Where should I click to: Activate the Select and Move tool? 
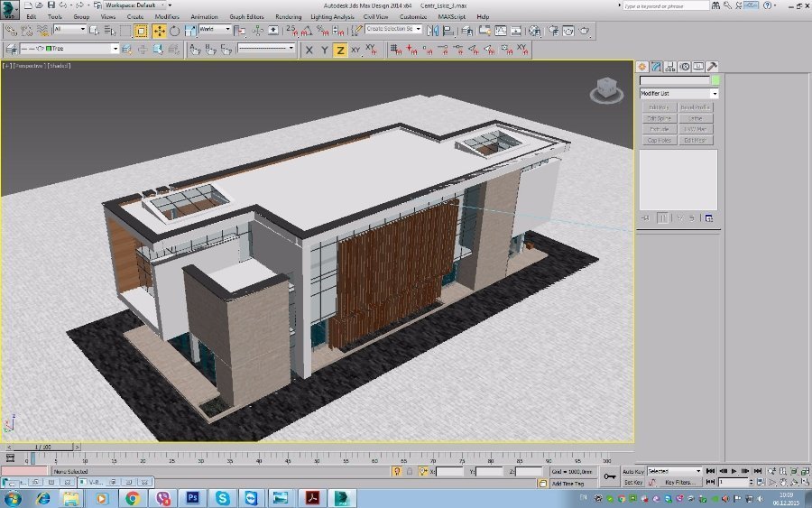pos(159,30)
